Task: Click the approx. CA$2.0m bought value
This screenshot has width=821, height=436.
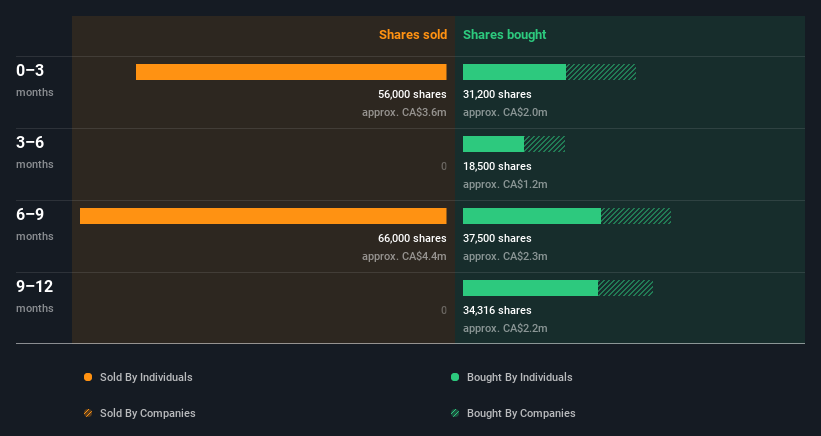Action: pyautogui.click(x=505, y=112)
